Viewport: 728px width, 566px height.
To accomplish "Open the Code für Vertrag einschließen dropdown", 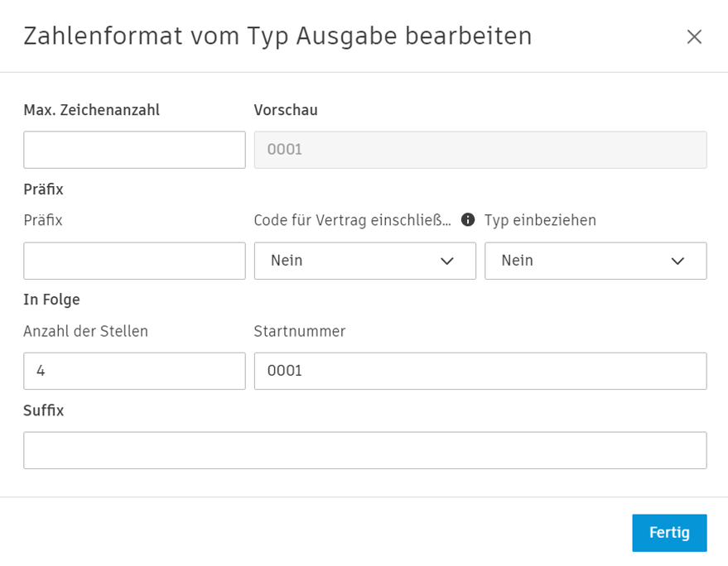I will pos(364,261).
